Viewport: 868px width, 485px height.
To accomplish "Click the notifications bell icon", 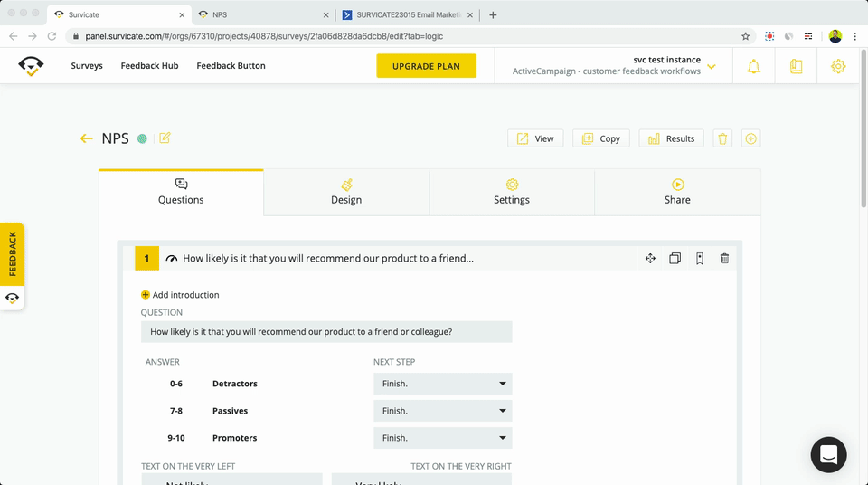I will pyautogui.click(x=753, y=66).
